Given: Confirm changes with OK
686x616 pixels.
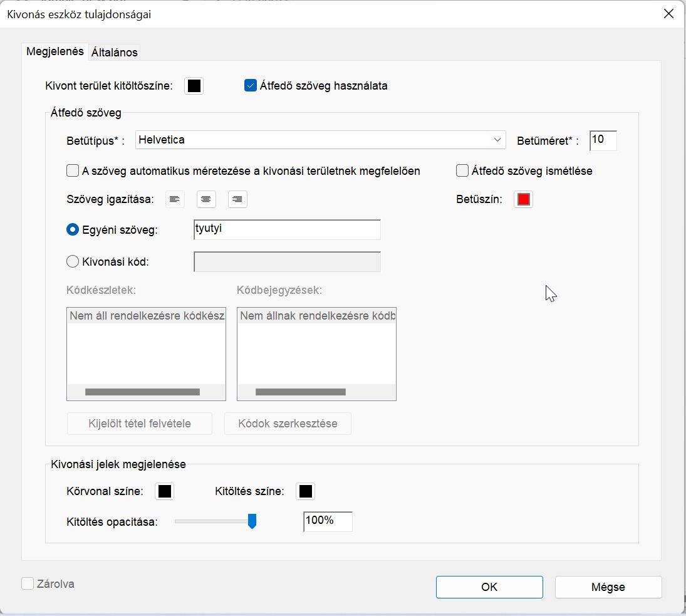Looking at the screenshot, I should tap(489, 587).
